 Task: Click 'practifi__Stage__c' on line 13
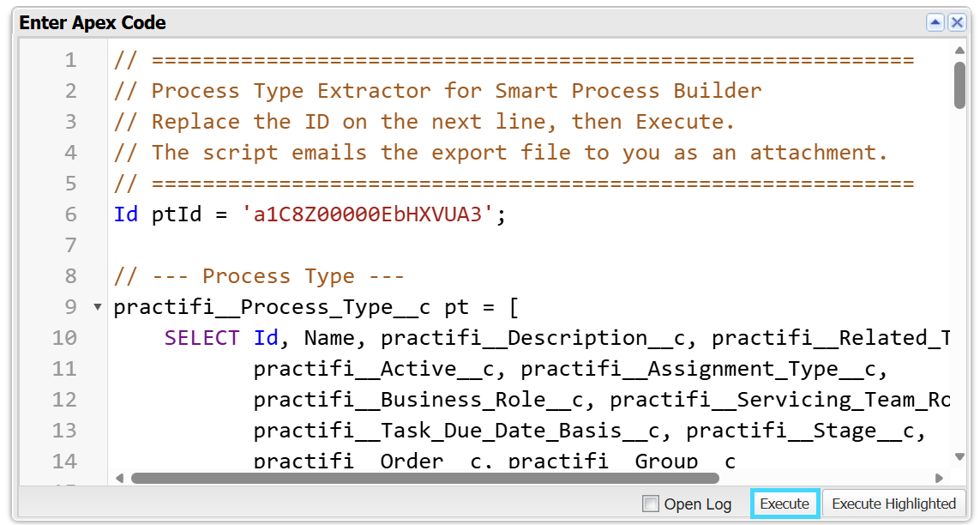[x=799, y=431]
